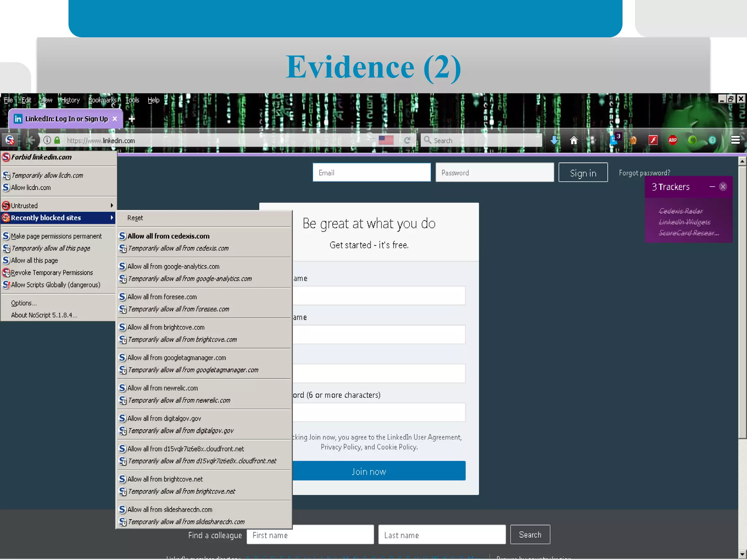747x560 pixels.
Task: Choose Temporarily allow all this page
Action: (58, 248)
